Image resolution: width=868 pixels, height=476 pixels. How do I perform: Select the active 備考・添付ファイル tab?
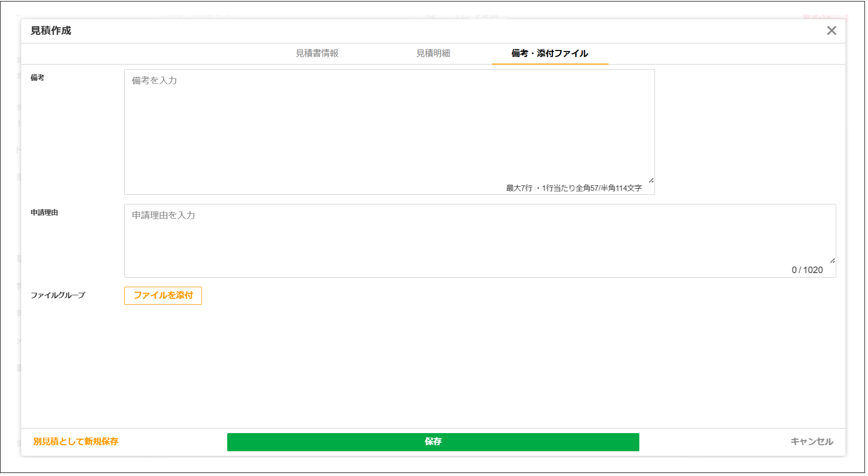coord(549,53)
